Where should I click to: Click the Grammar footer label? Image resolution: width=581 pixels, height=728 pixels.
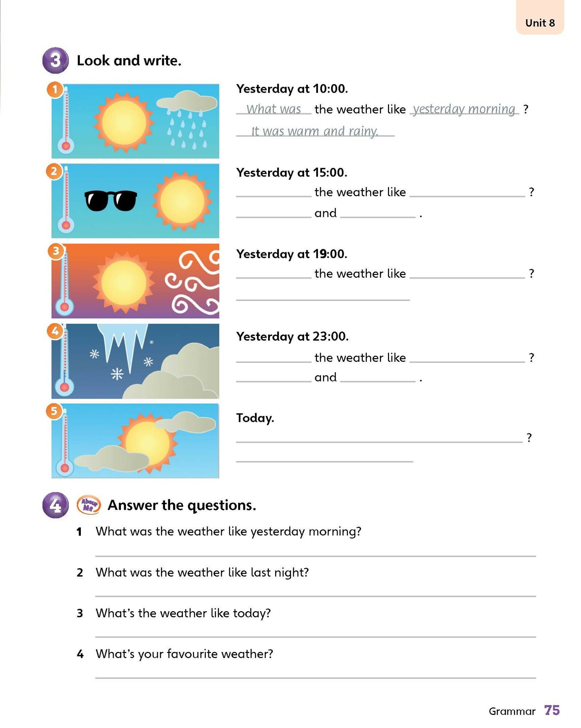[x=512, y=711]
